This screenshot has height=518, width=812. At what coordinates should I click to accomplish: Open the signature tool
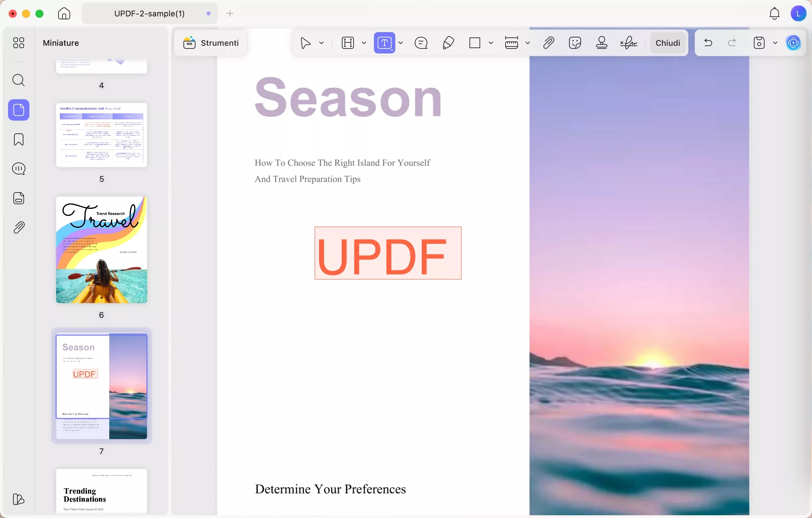(x=628, y=43)
